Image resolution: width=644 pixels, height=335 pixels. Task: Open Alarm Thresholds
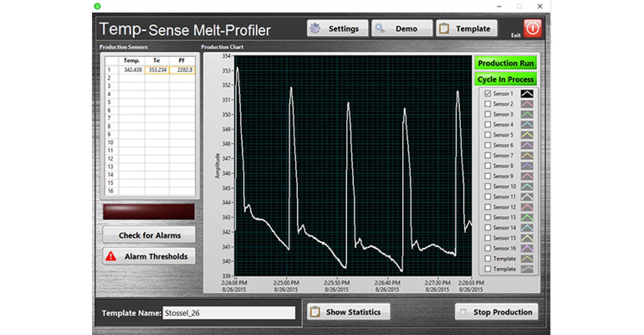point(149,256)
